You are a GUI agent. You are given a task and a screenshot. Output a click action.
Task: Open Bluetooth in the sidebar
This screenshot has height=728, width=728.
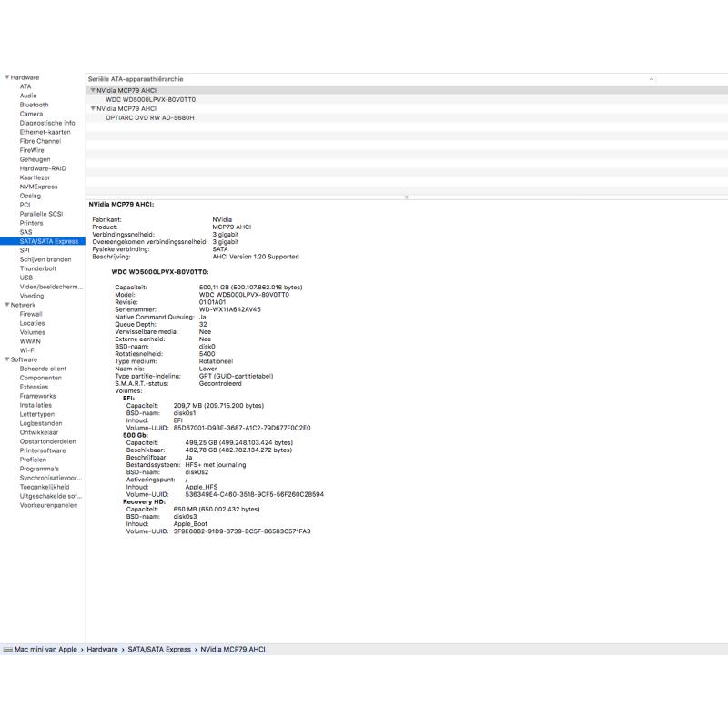tap(34, 105)
